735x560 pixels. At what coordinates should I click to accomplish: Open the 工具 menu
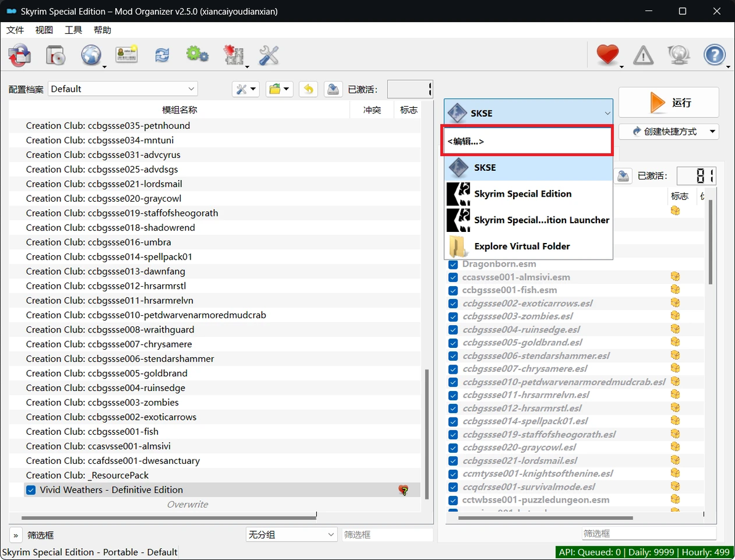coord(73,30)
